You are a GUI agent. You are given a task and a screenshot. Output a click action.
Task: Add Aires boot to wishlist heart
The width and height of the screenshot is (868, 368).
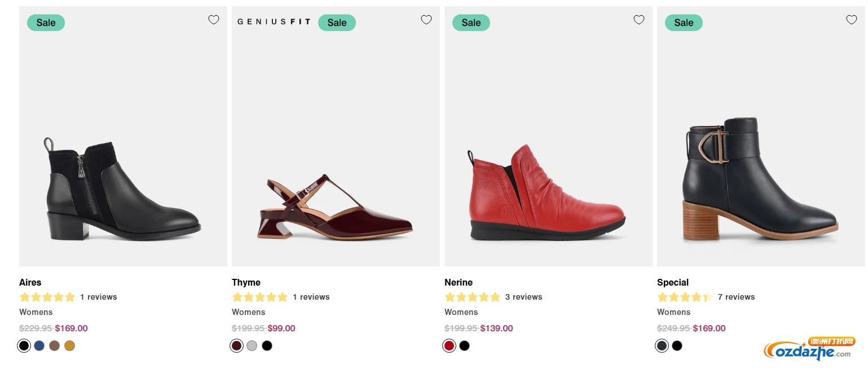click(214, 20)
